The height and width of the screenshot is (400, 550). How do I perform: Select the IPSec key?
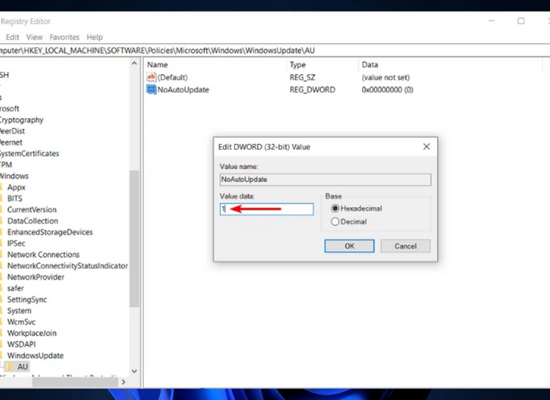click(x=16, y=244)
